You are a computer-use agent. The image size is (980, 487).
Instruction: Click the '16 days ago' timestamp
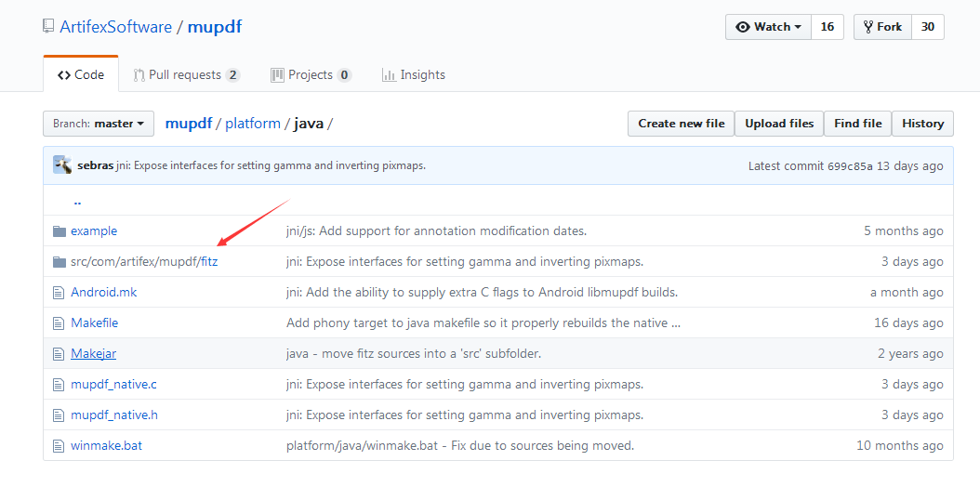point(908,322)
